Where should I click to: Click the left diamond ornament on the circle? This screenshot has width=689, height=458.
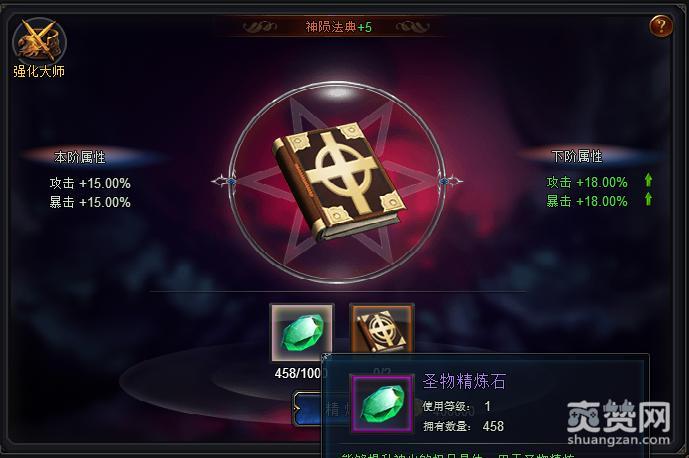tap(225, 181)
